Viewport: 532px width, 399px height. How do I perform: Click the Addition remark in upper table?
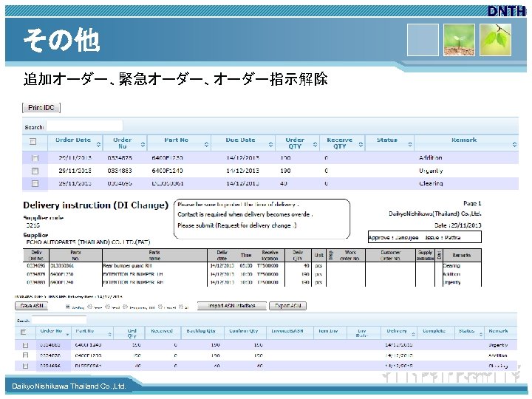pyautogui.click(x=430, y=158)
